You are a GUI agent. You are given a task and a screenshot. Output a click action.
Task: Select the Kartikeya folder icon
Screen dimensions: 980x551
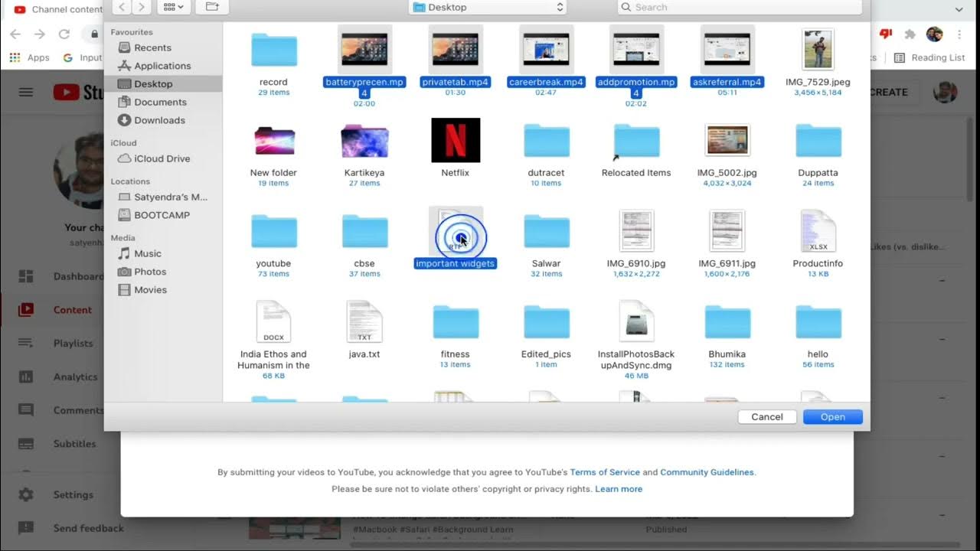364,141
